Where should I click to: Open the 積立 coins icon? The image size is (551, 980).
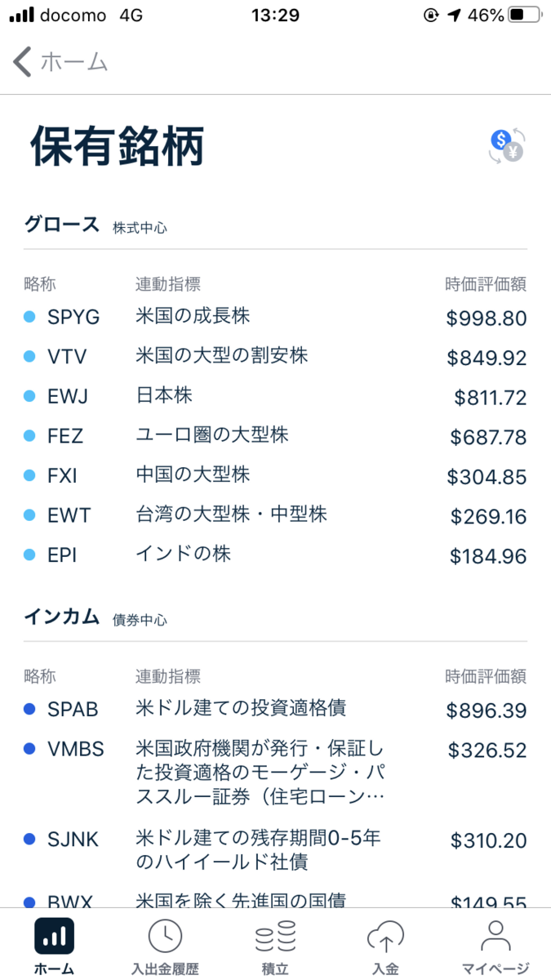(x=275, y=937)
